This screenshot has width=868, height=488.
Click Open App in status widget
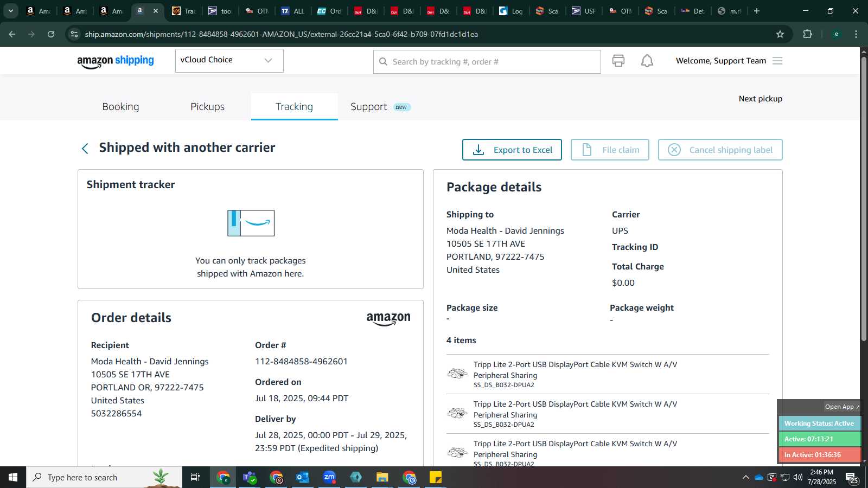[x=841, y=407]
